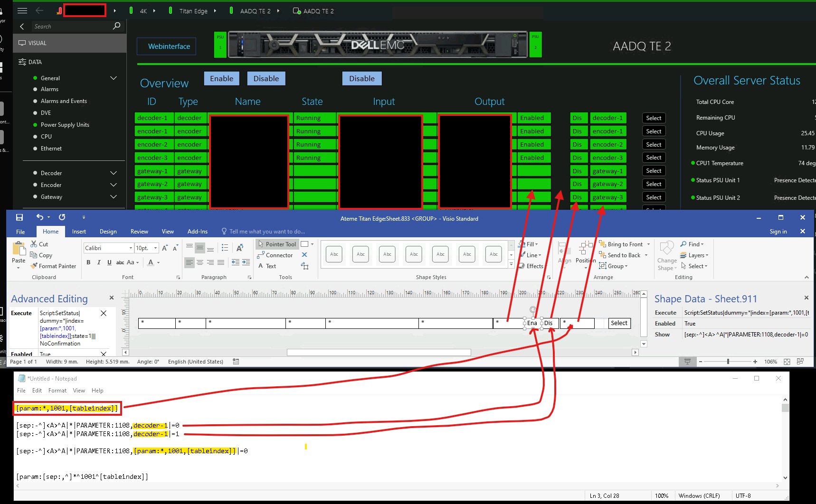
Task: Undo last action in Visio
Action: [40, 217]
